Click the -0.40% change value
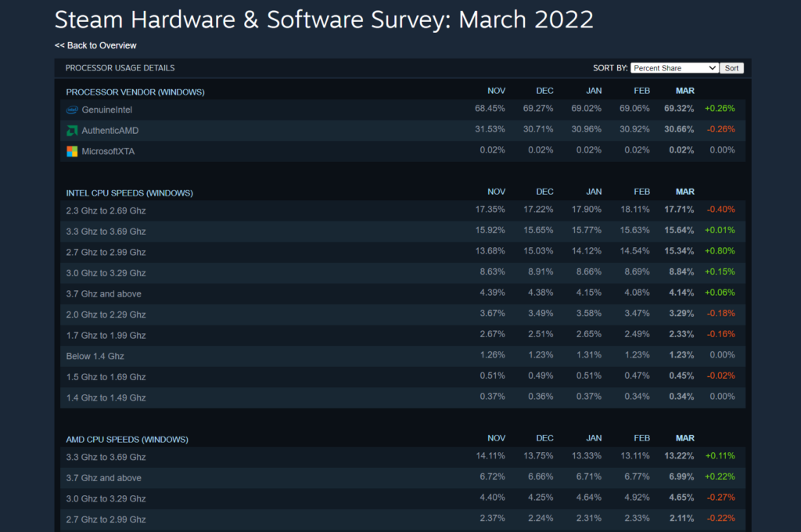Screen dimensions: 801x532 pos(720,210)
